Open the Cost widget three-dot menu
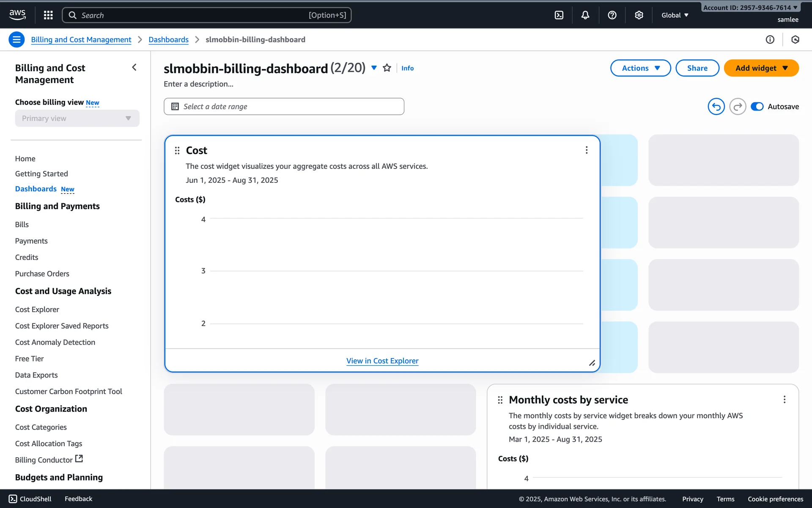The width and height of the screenshot is (812, 508). (587, 150)
